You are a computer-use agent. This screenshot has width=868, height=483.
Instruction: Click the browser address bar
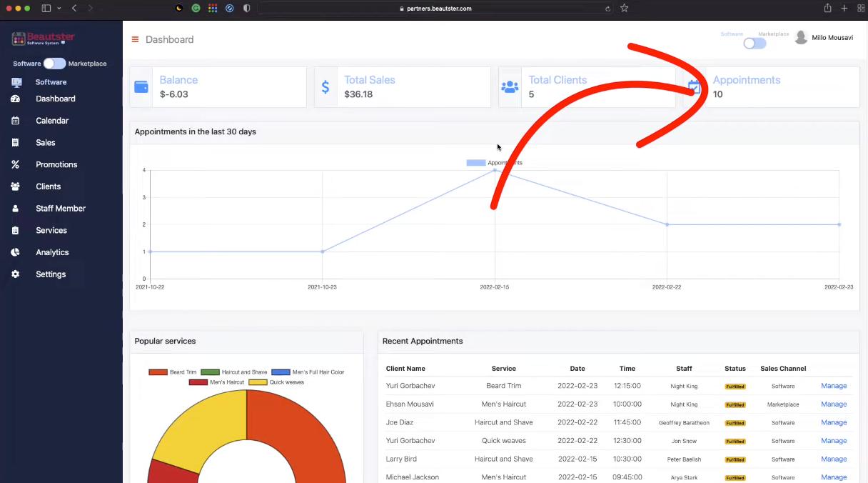pyautogui.click(x=435, y=9)
